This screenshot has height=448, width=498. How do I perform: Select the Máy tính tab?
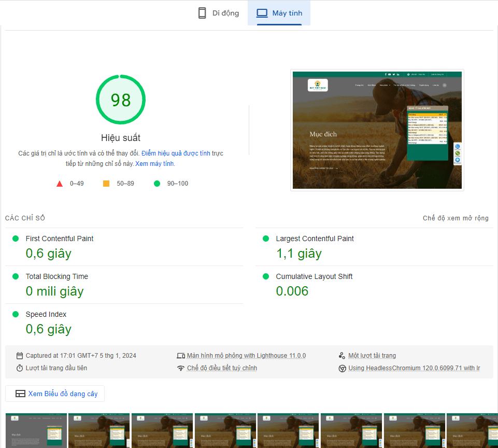click(279, 13)
